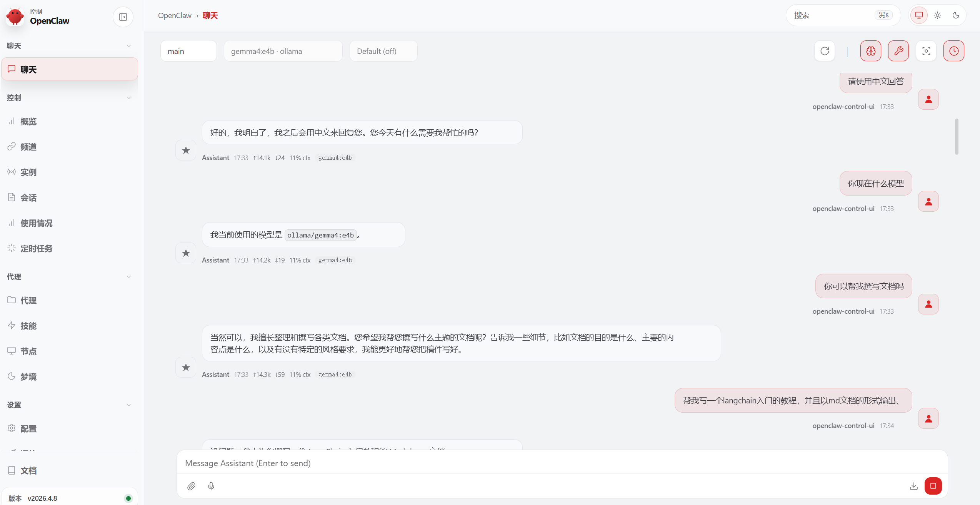This screenshot has width=980, height=505.
Task: Toggle the wrench tools icon
Action: pyautogui.click(x=898, y=51)
